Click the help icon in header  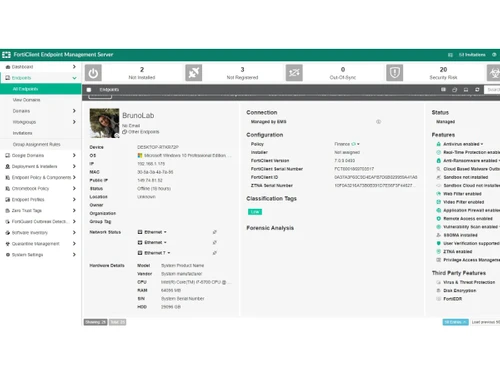pyautogui.click(x=494, y=55)
